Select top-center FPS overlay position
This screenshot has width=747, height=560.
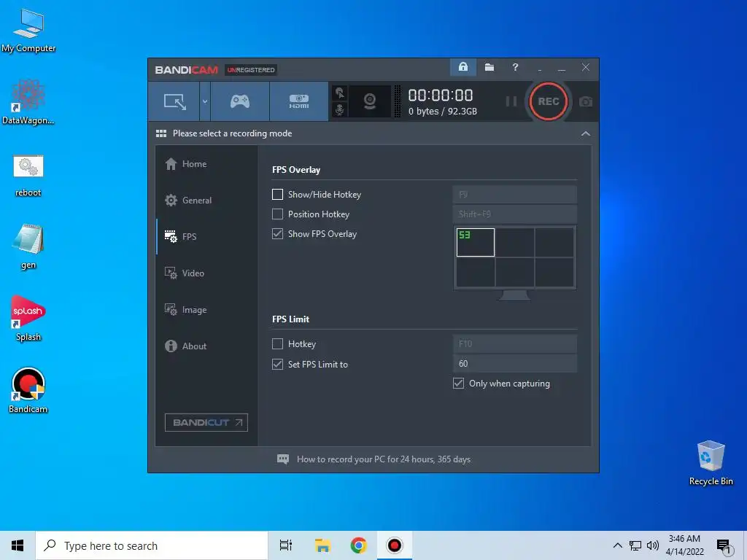pyautogui.click(x=515, y=242)
